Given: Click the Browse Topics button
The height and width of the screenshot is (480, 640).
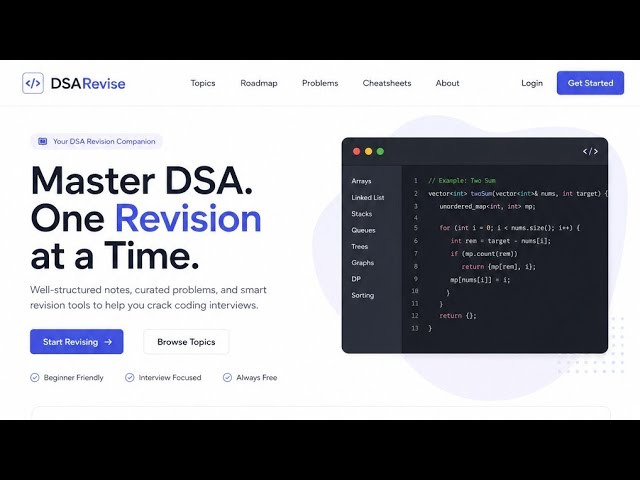Looking at the screenshot, I should click(x=186, y=342).
